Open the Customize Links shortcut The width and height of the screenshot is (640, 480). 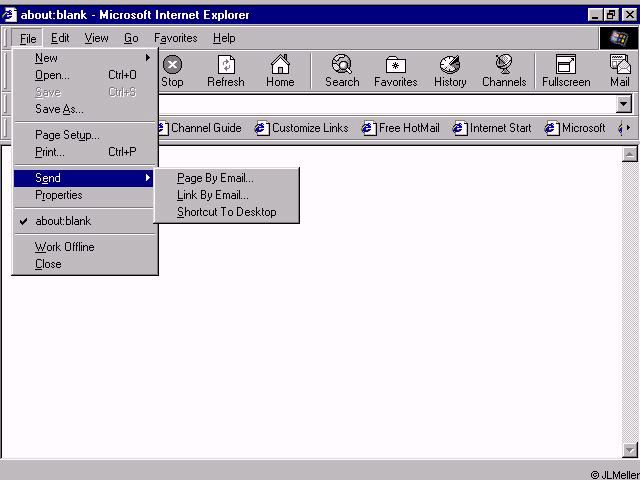pos(301,128)
